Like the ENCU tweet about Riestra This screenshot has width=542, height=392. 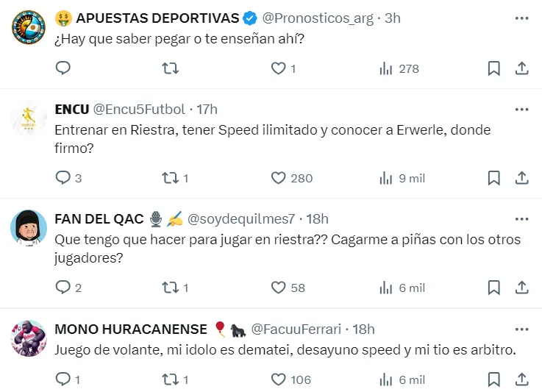coord(278,178)
